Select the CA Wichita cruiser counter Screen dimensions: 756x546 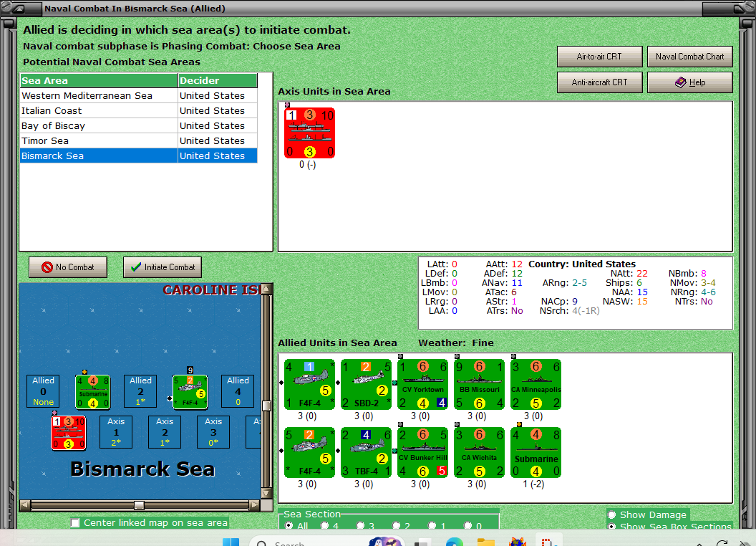(x=479, y=451)
